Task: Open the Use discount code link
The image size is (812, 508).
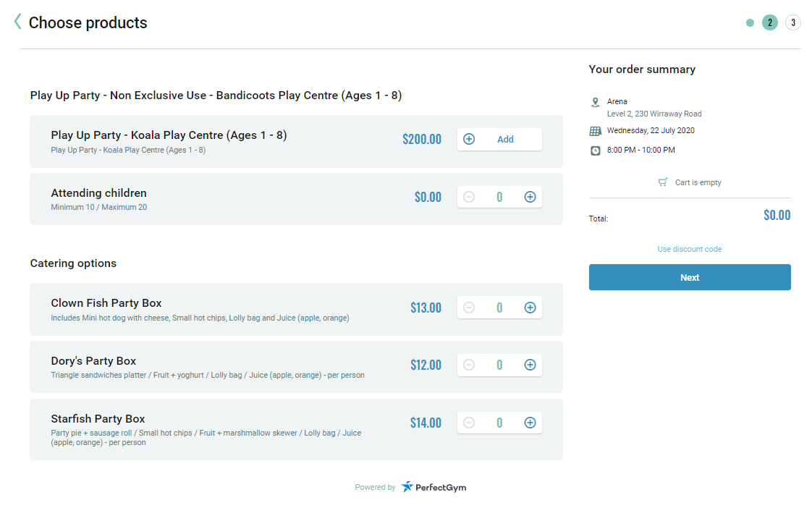Action: (689, 249)
